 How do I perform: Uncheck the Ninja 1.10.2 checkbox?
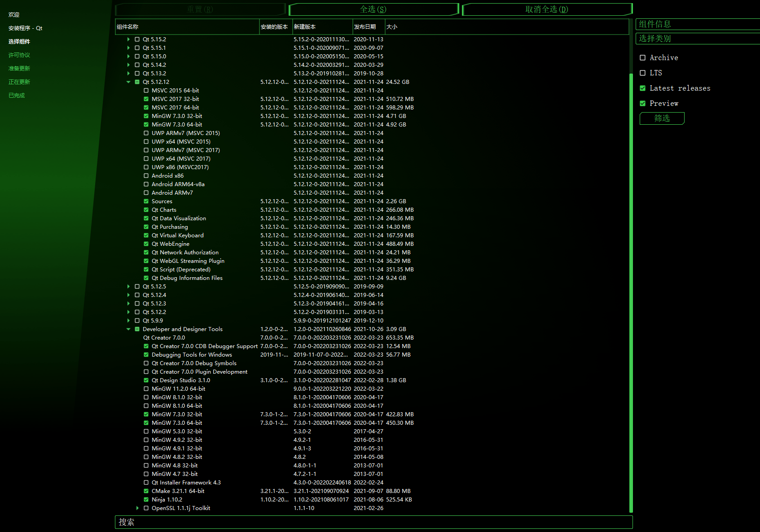146,500
